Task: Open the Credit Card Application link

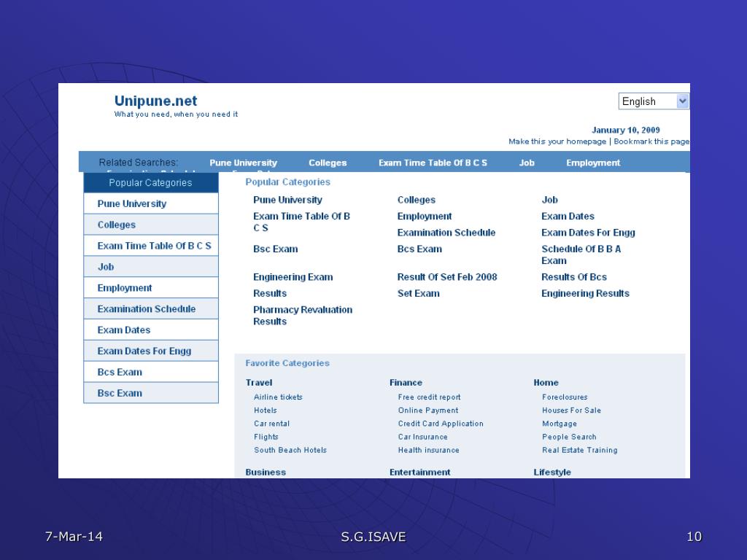Action: 440,424
